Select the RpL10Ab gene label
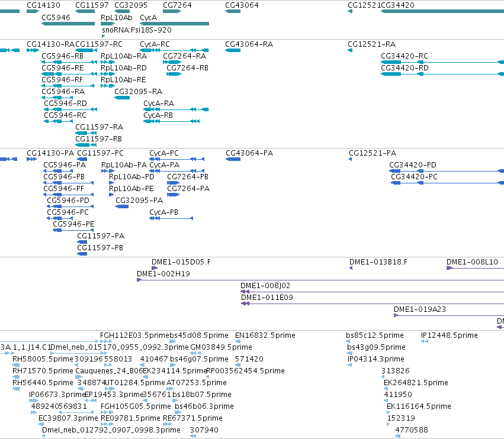The width and height of the screenshot is (504, 439). pyautogui.click(x=116, y=17)
